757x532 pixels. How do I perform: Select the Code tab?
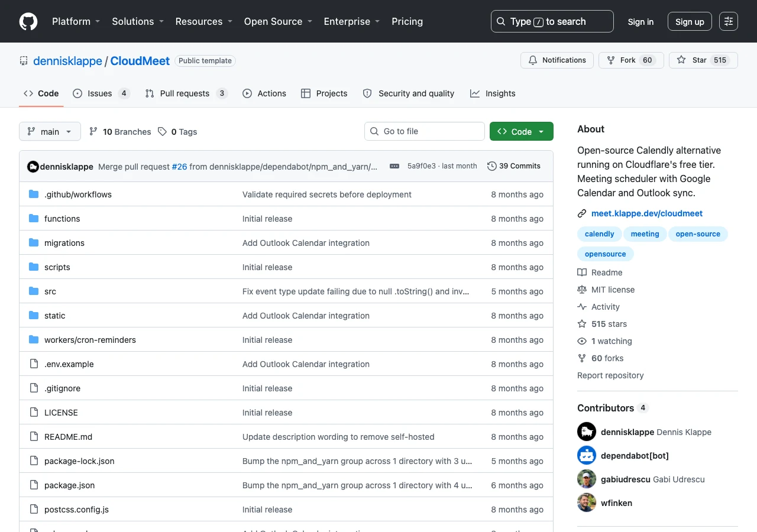tap(41, 93)
